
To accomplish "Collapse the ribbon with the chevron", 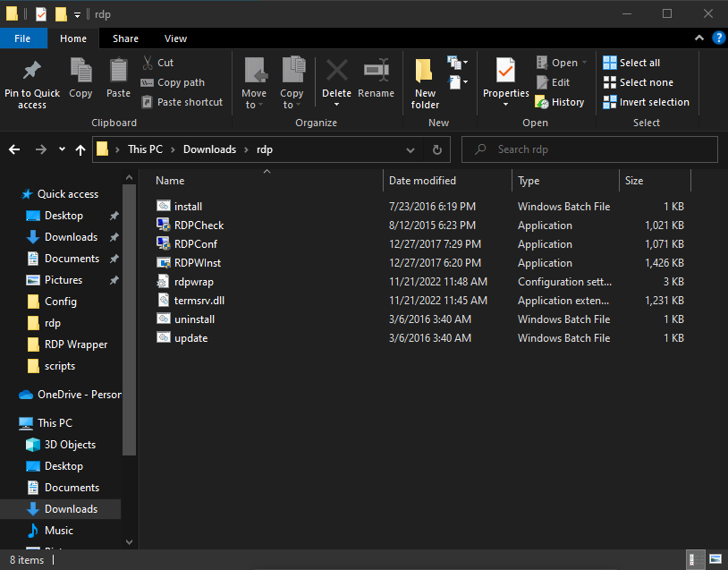I will [698, 38].
